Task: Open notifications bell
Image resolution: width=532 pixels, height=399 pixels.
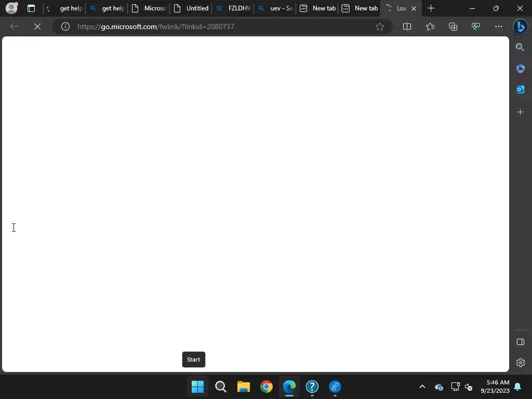Action: (518, 387)
